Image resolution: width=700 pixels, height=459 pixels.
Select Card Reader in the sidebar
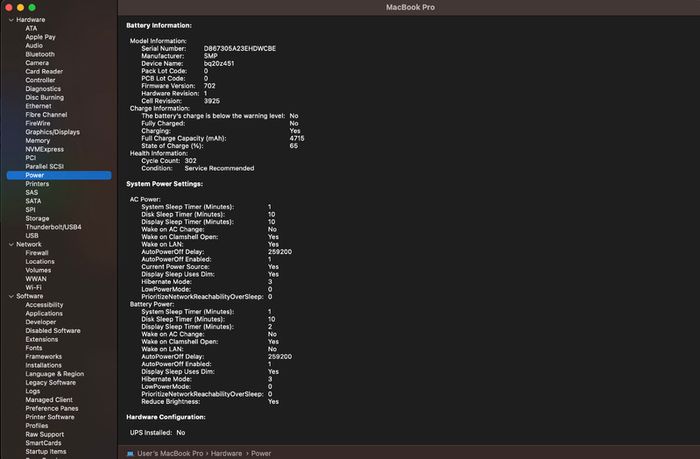click(44, 71)
